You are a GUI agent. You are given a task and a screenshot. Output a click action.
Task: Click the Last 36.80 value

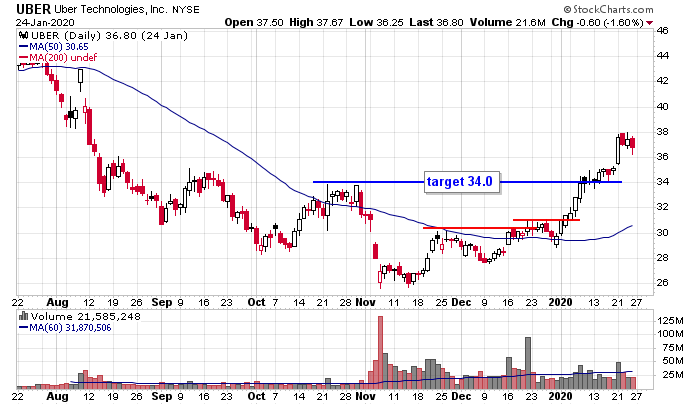[x=436, y=22]
